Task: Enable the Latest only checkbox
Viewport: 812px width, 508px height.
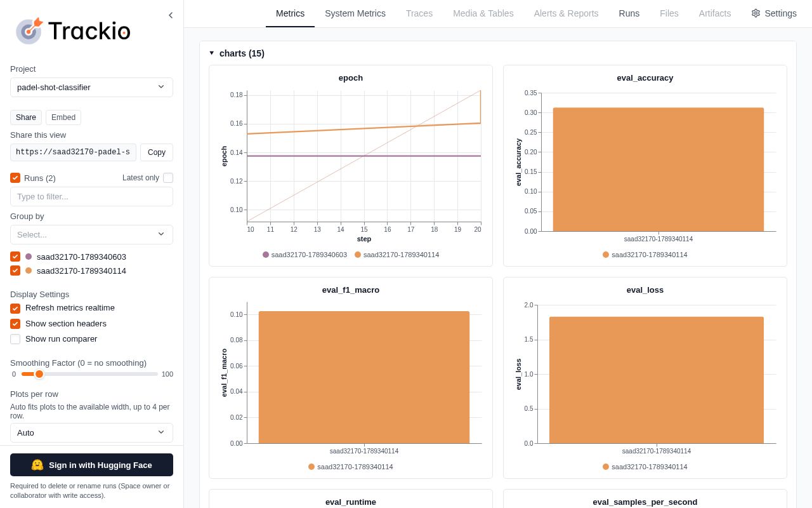Action: pos(168,178)
